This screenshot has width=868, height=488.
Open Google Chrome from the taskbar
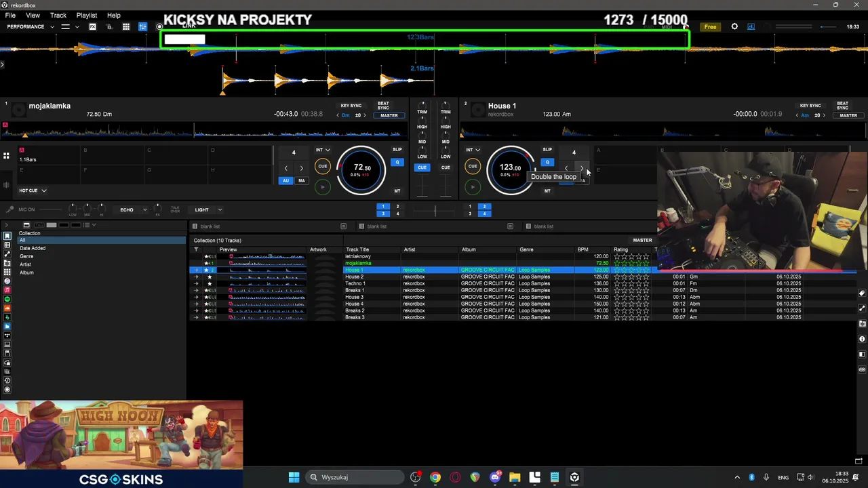435,477
